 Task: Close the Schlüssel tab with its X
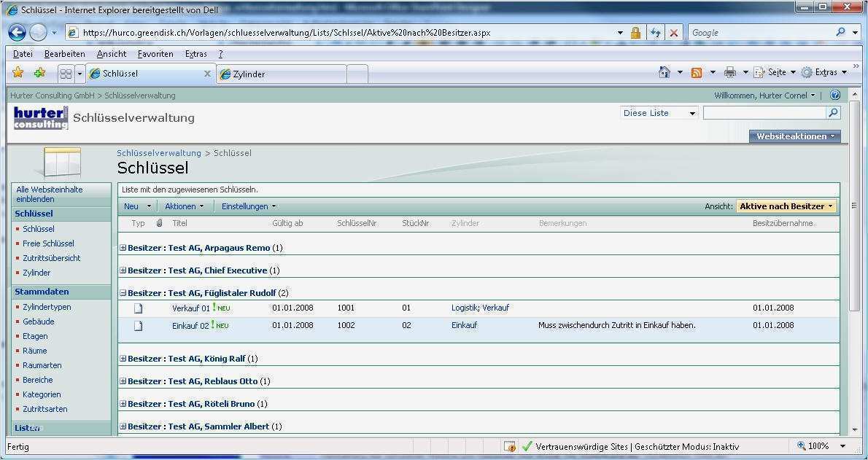click(x=208, y=74)
